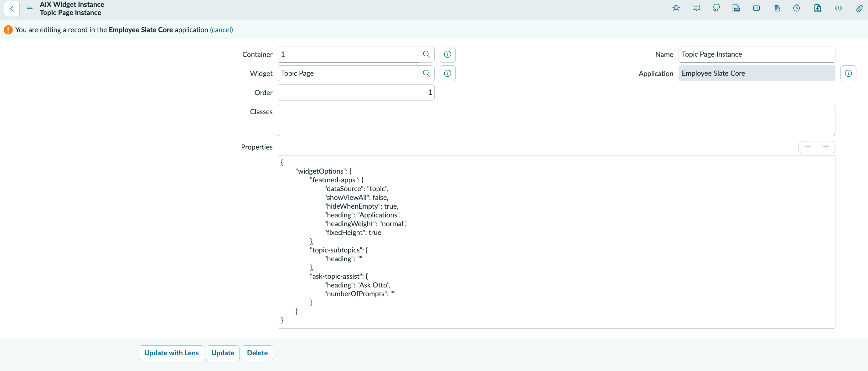Click the Properties field label
This screenshot has height=371, width=868.
256,147
